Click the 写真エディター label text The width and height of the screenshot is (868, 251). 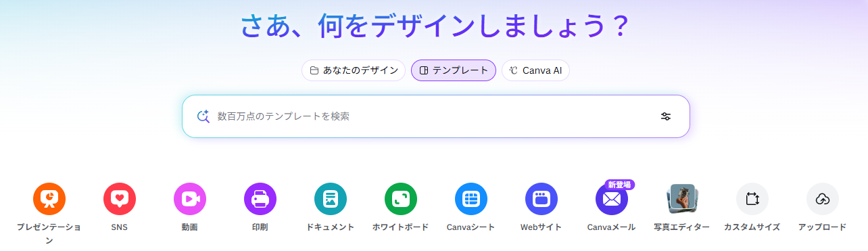pyautogui.click(x=682, y=227)
